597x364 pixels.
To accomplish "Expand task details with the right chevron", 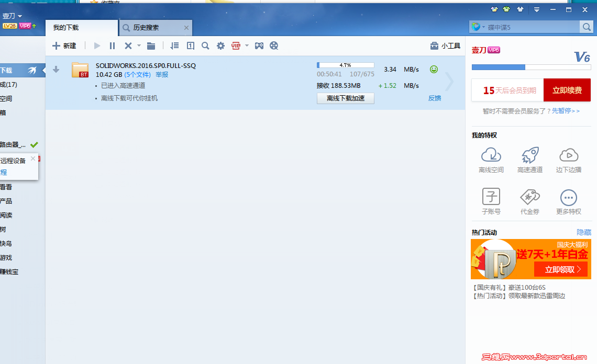I will pyautogui.click(x=450, y=82).
